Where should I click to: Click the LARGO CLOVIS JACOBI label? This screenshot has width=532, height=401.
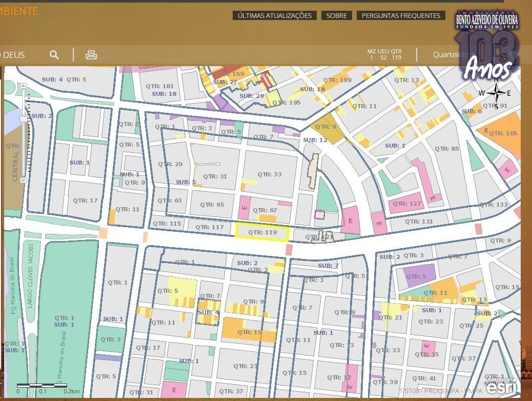[x=31, y=276]
